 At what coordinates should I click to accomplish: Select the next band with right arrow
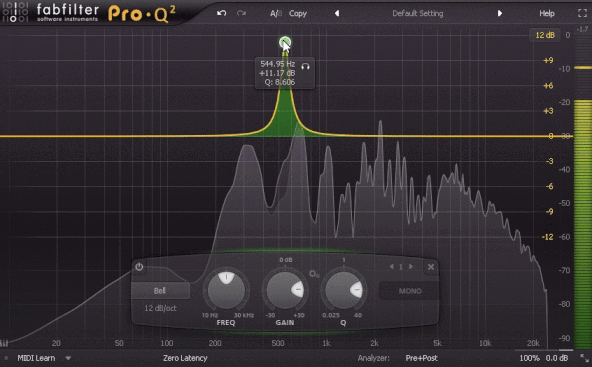point(411,267)
